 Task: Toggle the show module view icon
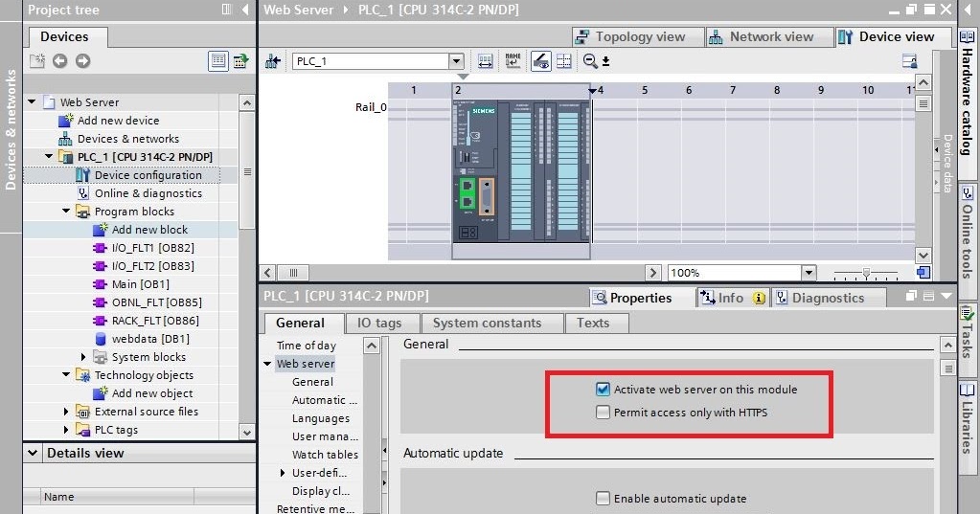pyautogui.click(x=540, y=61)
